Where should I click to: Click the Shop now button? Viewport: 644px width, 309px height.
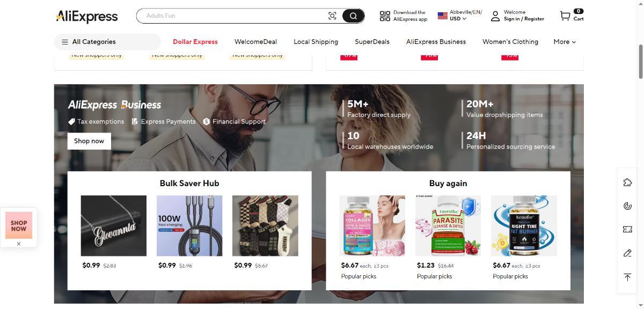(89, 141)
